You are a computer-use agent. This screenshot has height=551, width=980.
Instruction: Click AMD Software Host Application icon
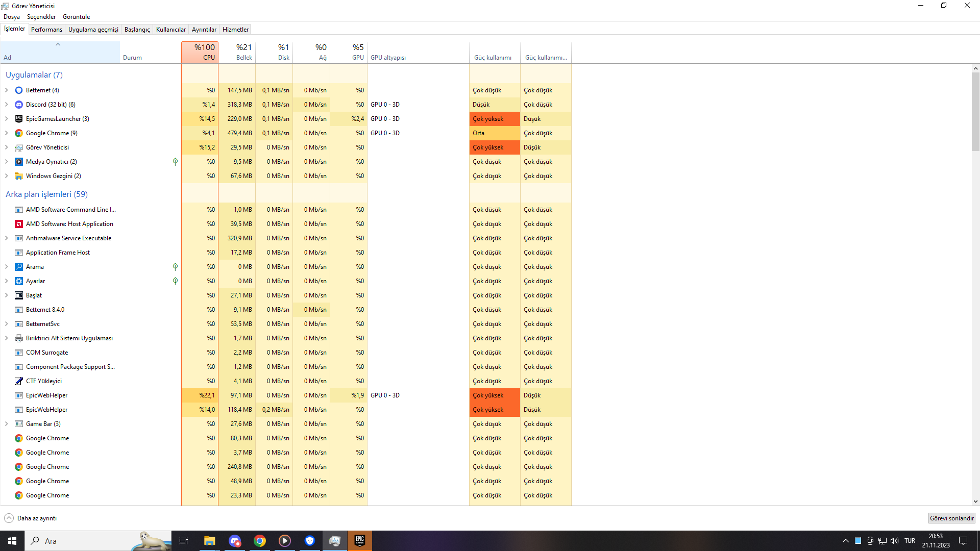(19, 224)
